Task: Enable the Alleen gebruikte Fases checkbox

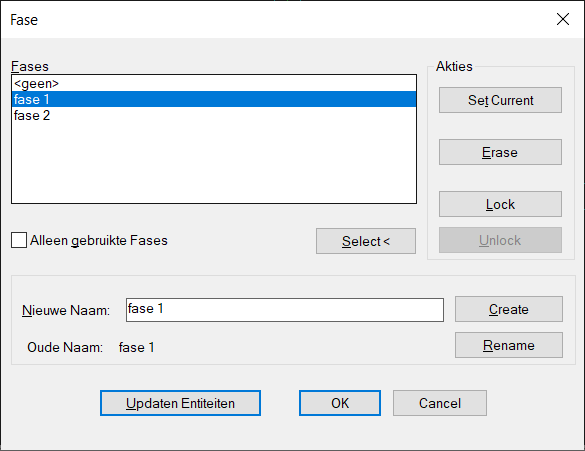Action: pos(19,240)
